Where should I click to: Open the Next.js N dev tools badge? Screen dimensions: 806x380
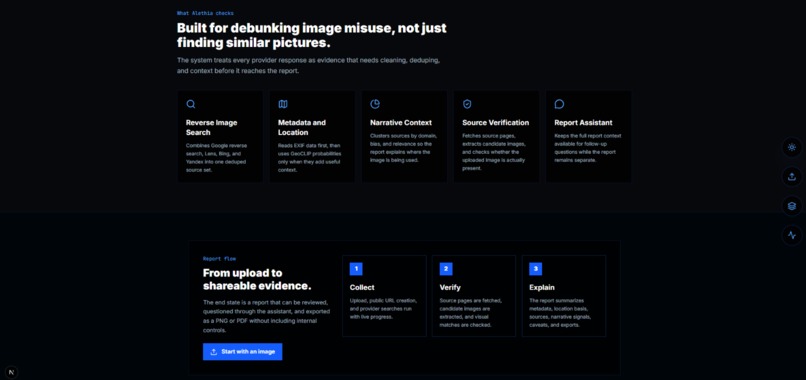11,372
